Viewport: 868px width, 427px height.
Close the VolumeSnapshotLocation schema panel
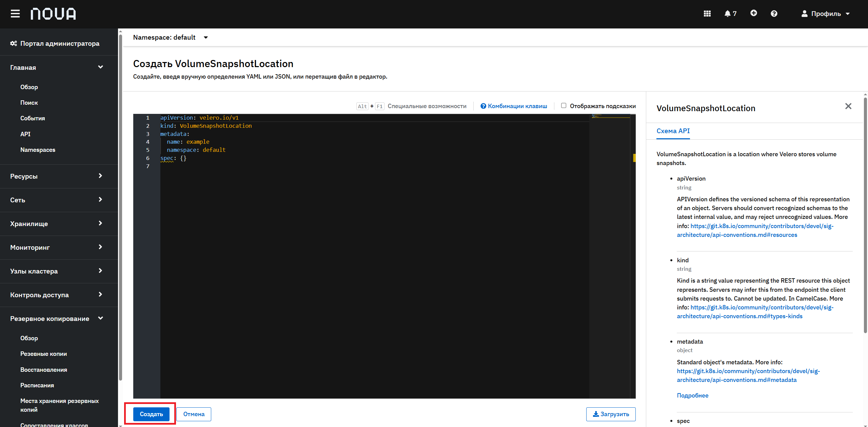point(848,106)
